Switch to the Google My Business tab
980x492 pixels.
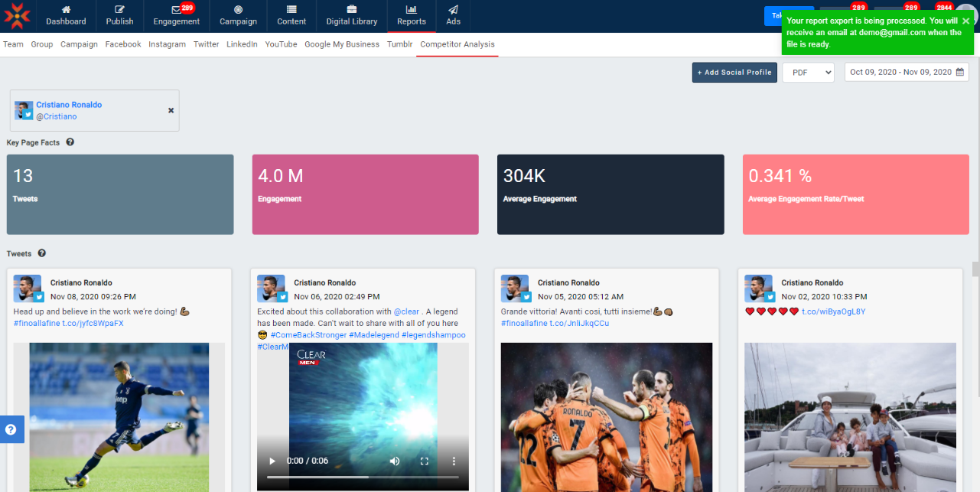point(341,44)
